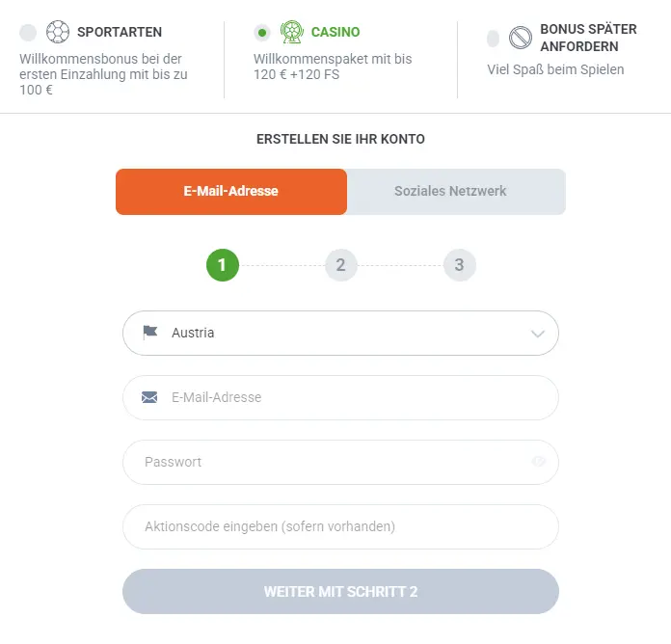Switch to E-Mail-Adresse tab
The width and height of the screenshot is (671, 644).
tap(231, 191)
